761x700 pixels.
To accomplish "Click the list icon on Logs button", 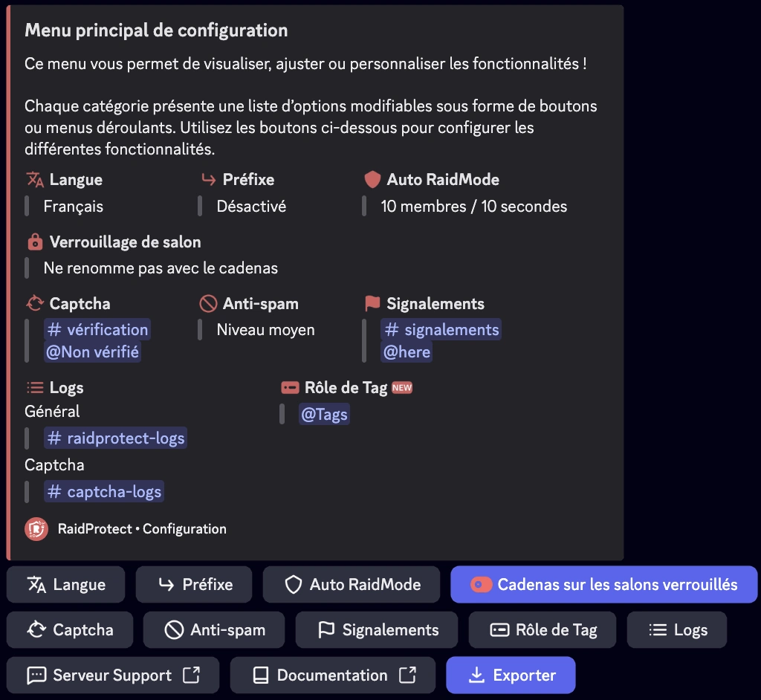I will pyautogui.click(x=658, y=629).
